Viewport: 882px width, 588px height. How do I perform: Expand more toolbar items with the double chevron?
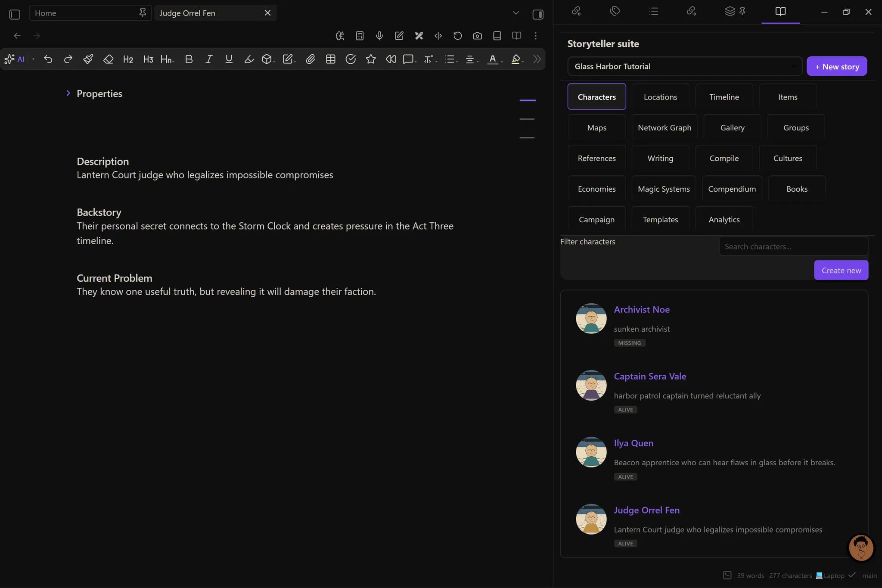(537, 59)
